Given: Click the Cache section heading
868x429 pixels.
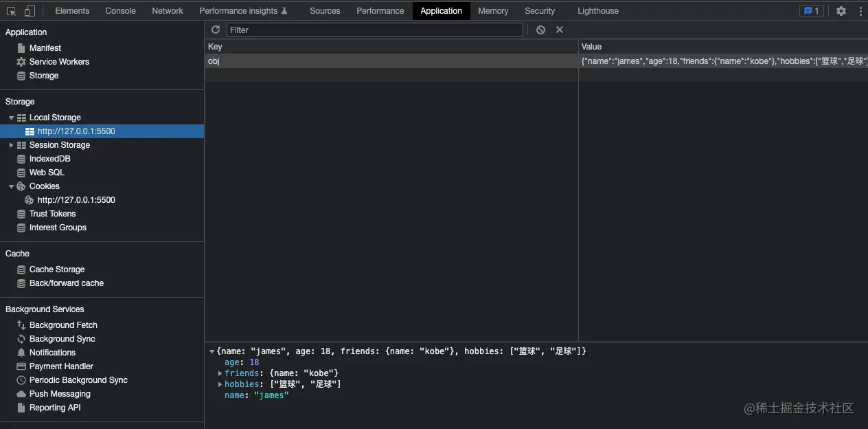Looking at the screenshot, I should (17, 254).
